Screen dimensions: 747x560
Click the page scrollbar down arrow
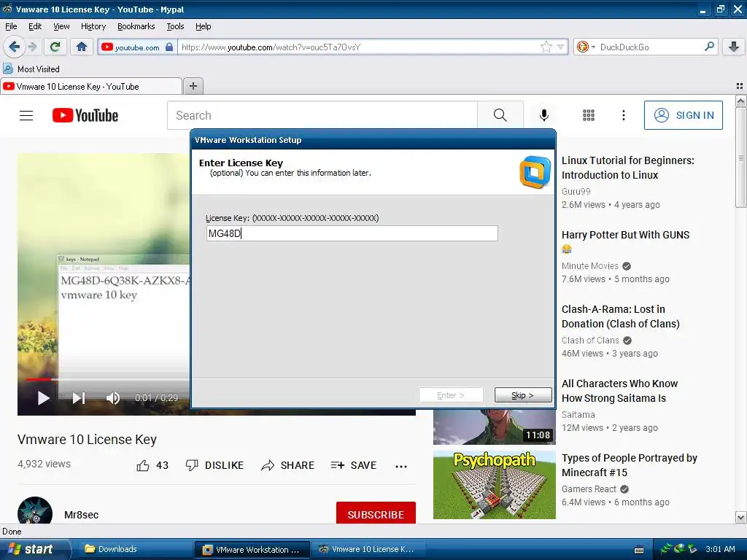tap(741, 517)
